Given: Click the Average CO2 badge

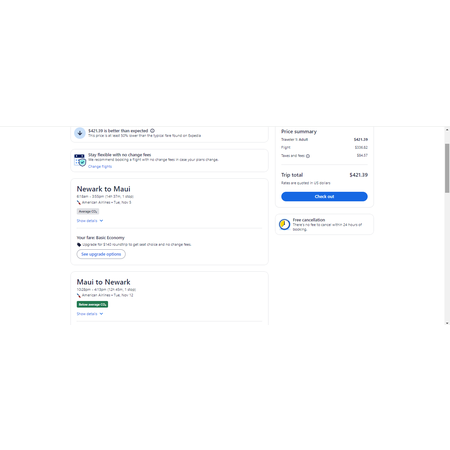Looking at the screenshot, I should point(88,211).
